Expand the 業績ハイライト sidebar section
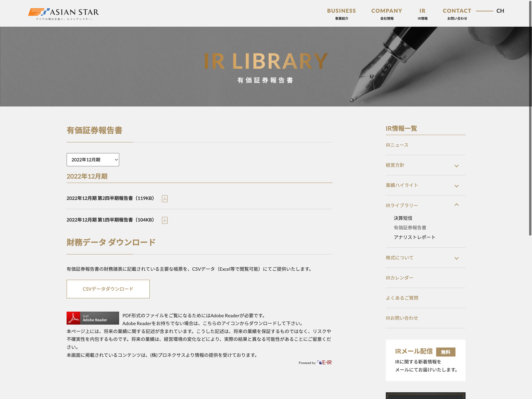The width and height of the screenshot is (532, 399). coord(456,186)
